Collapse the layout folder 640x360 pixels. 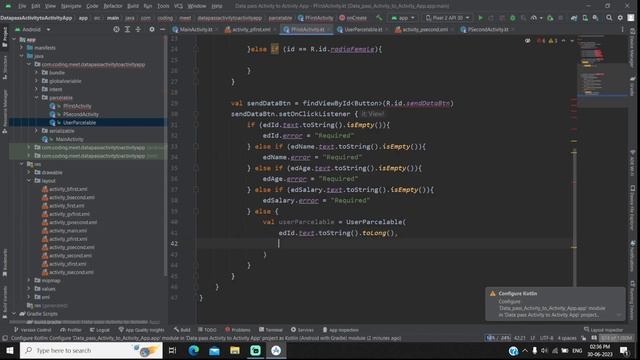click(29, 180)
